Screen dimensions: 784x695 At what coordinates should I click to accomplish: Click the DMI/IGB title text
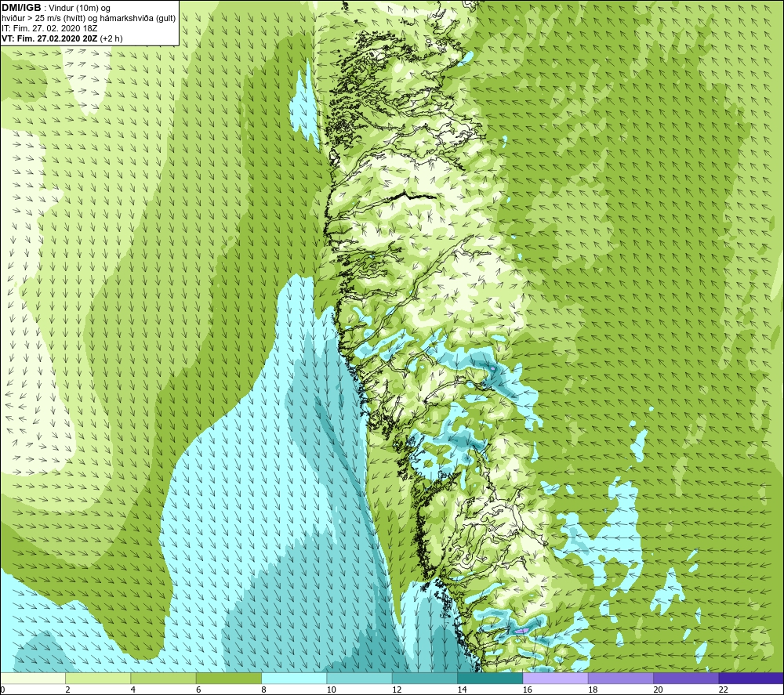[21, 8]
